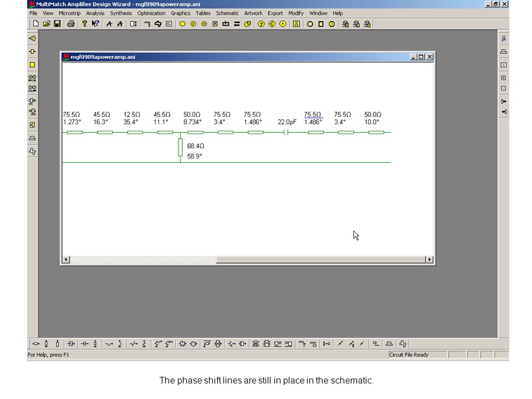Open a file with the folder icon

click(47, 24)
